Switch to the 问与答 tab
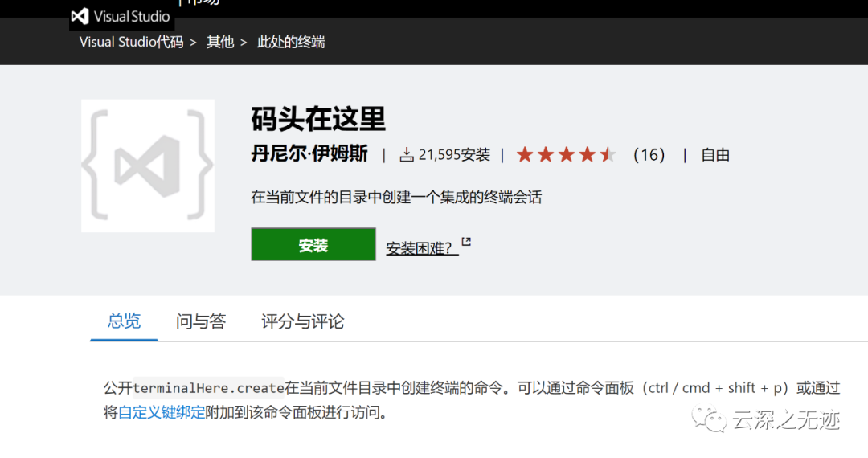Screen dimensions: 868x458 point(201,321)
